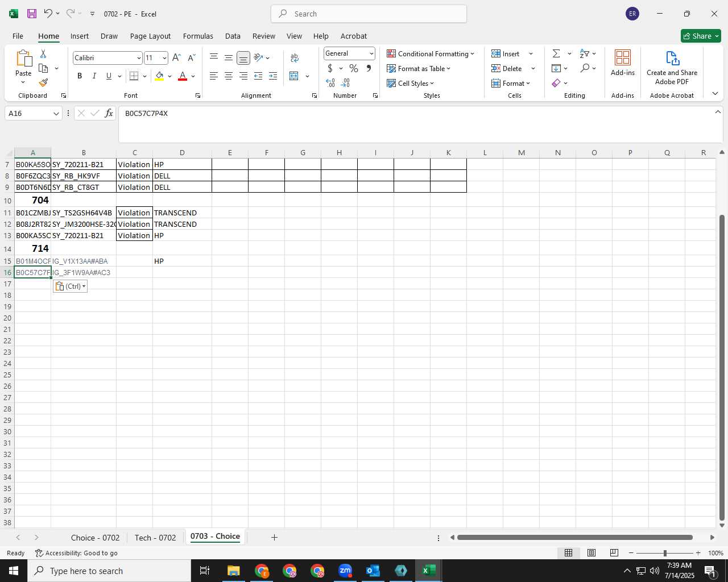The image size is (728, 582).
Task: Open the Choice - 0702 sheet tab
Action: [95, 538]
